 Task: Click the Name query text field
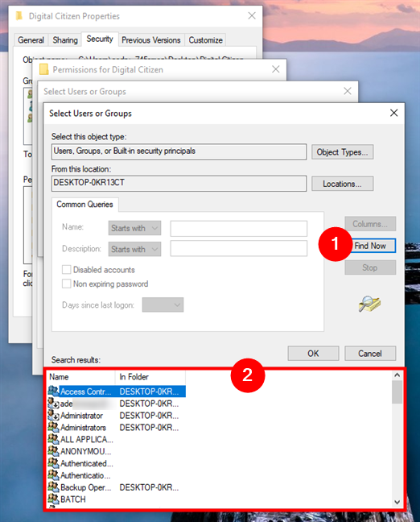click(x=239, y=229)
